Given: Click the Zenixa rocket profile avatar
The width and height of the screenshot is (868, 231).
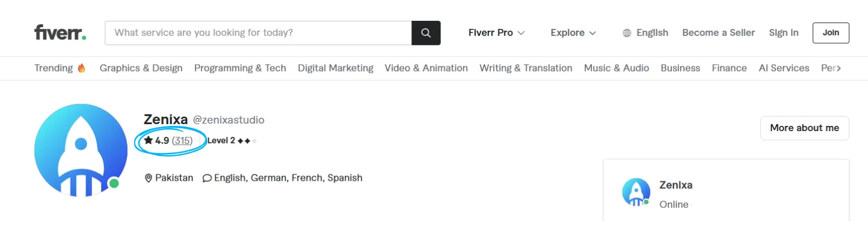Looking at the screenshot, I should click(x=81, y=150).
